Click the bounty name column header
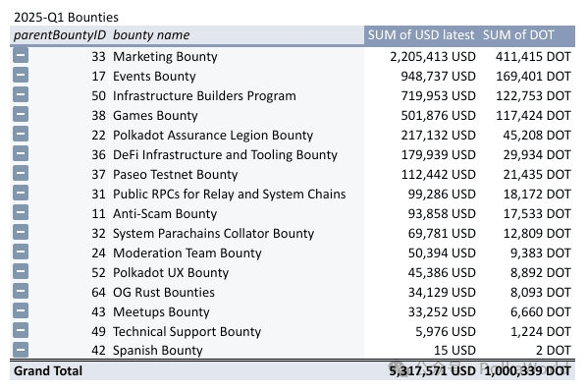 click(x=151, y=35)
